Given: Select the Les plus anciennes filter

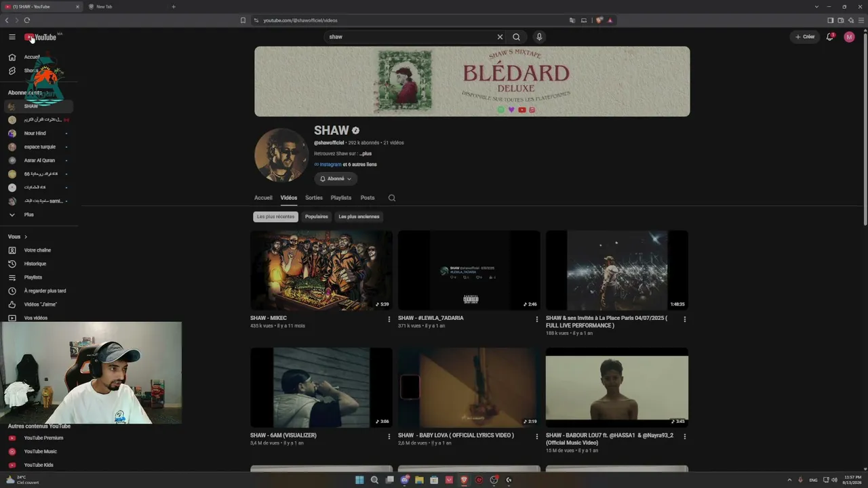Looking at the screenshot, I should pos(359,217).
